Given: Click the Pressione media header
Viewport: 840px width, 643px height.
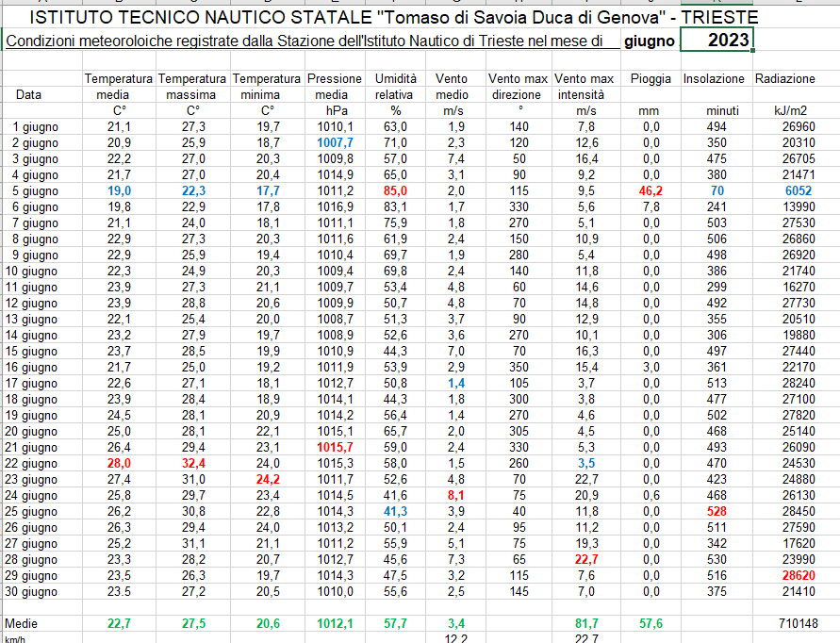Looking at the screenshot, I should click(335, 87).
